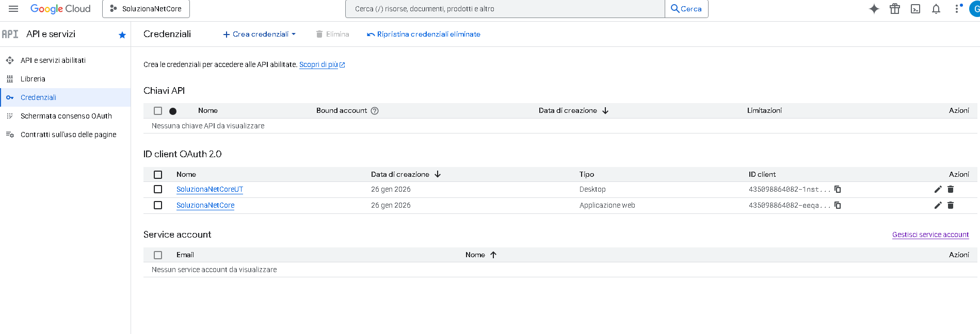This screenshot has width=980, height=334.
Task: Open the SoluzionaNetCore project selector
Action: coord(146,9)
